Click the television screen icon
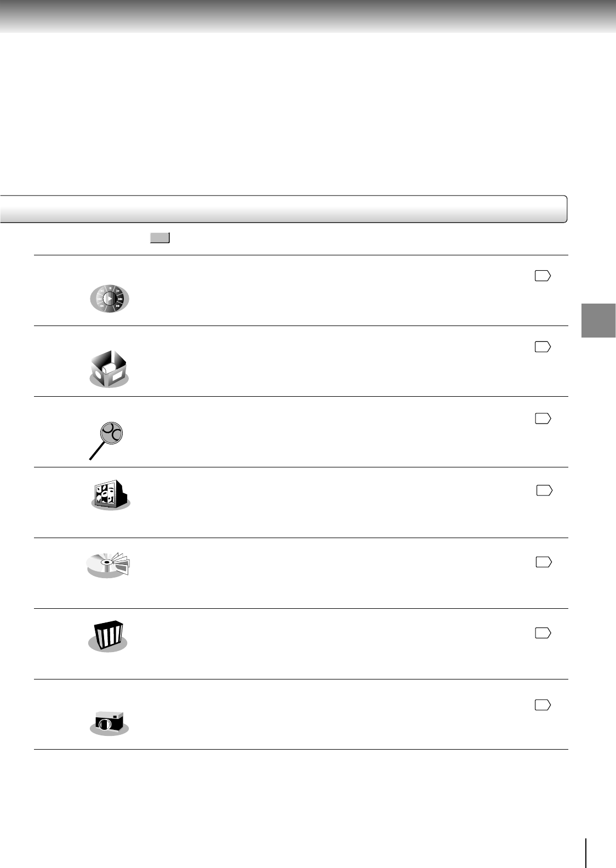616x868 pixels. tap(110, 494)
